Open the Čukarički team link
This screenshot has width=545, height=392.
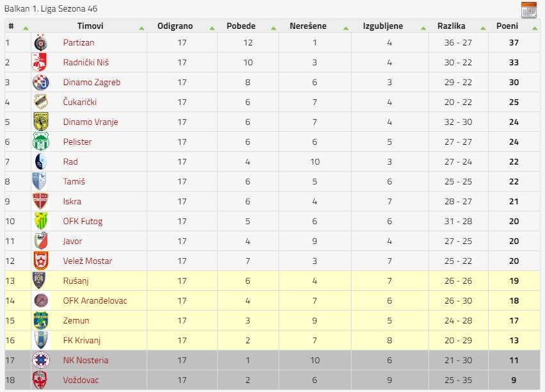pyautogui.click(x=79, y=102)
